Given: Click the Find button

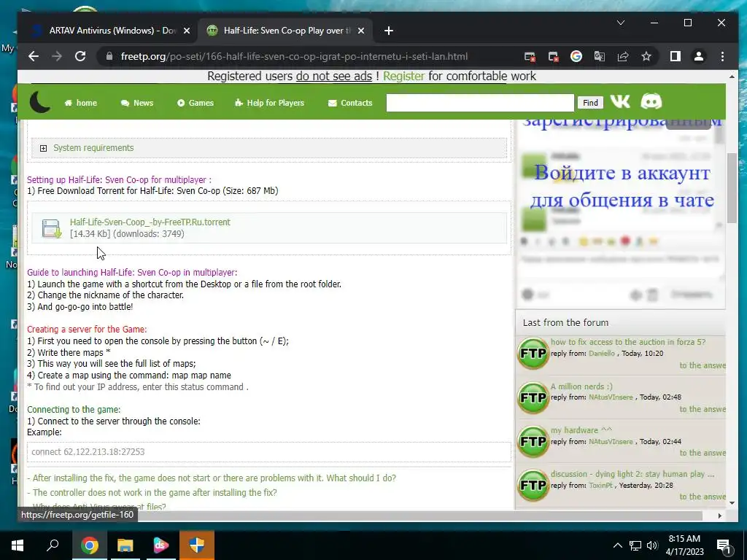Looking at the screenshot, I should (x=590, y=103).
